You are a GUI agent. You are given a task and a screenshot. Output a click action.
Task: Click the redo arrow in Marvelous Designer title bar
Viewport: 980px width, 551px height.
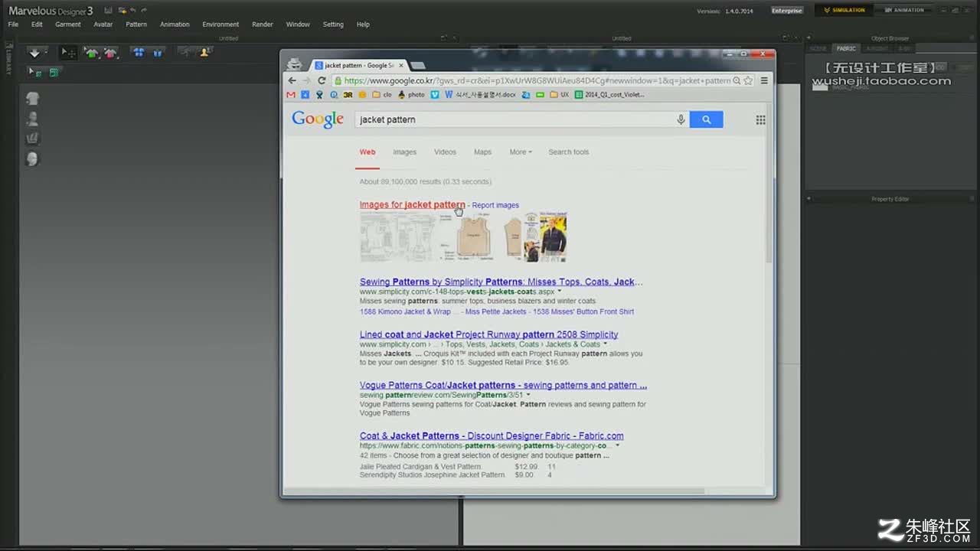[144, 11]
